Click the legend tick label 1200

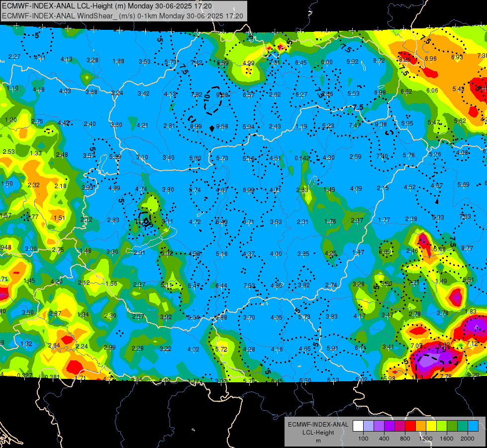coord(426,439)
